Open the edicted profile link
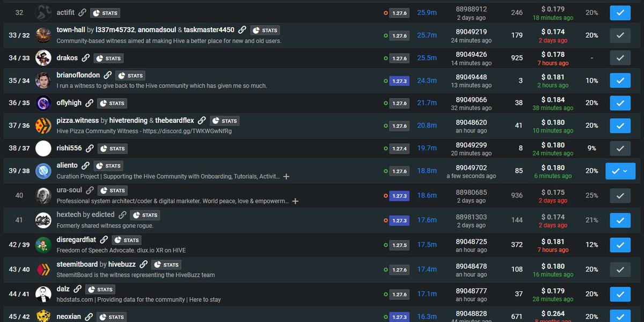The height and width of the screenshot is (322, 644). pyautogui.click(x=103, y=215)
